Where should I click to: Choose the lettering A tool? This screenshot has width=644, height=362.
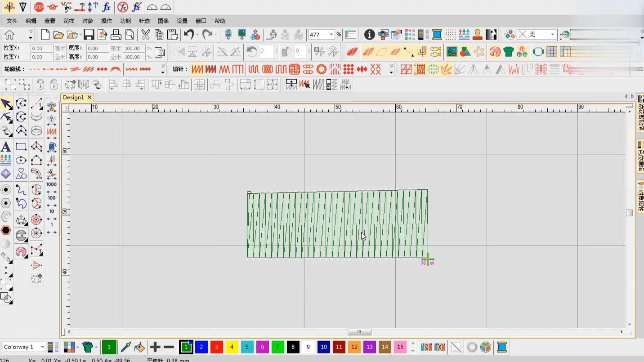[x=6, y=147]
